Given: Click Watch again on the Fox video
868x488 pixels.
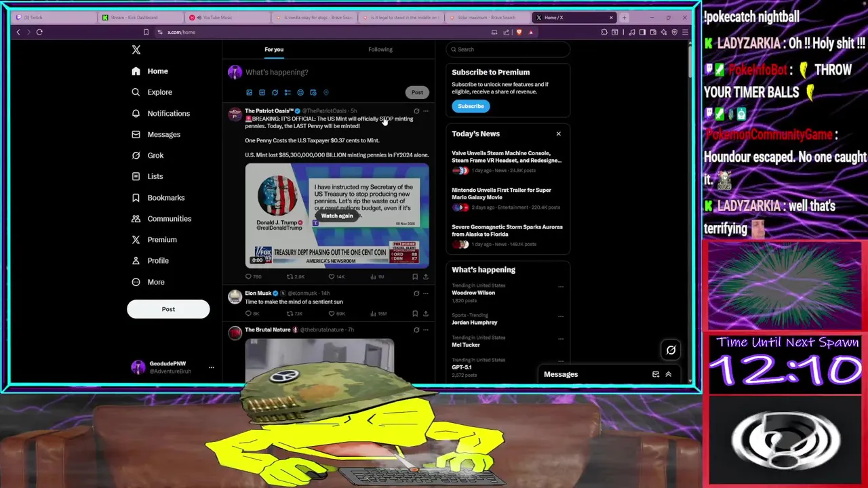Looking at the screenshot, I should coord(337,216).
